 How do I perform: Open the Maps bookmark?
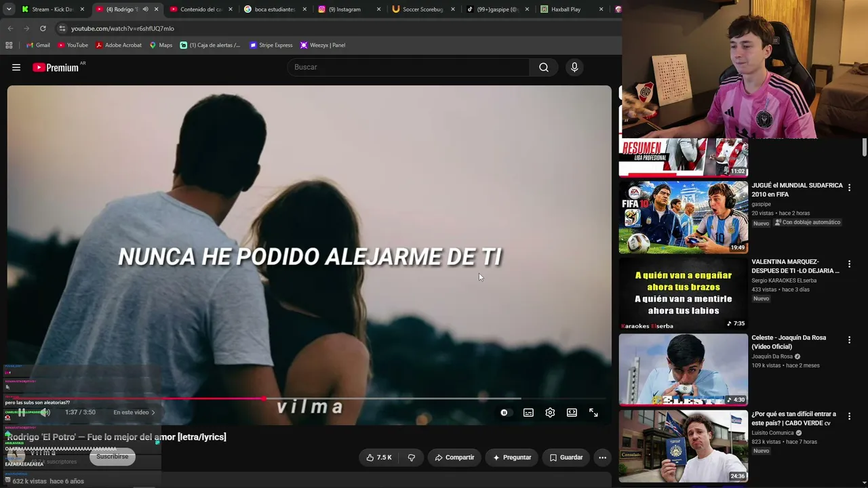161,45
